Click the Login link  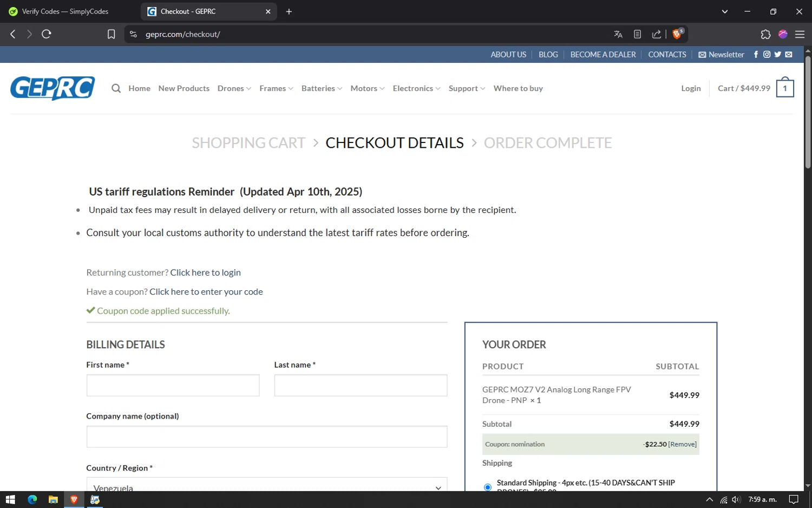[691, 88]
